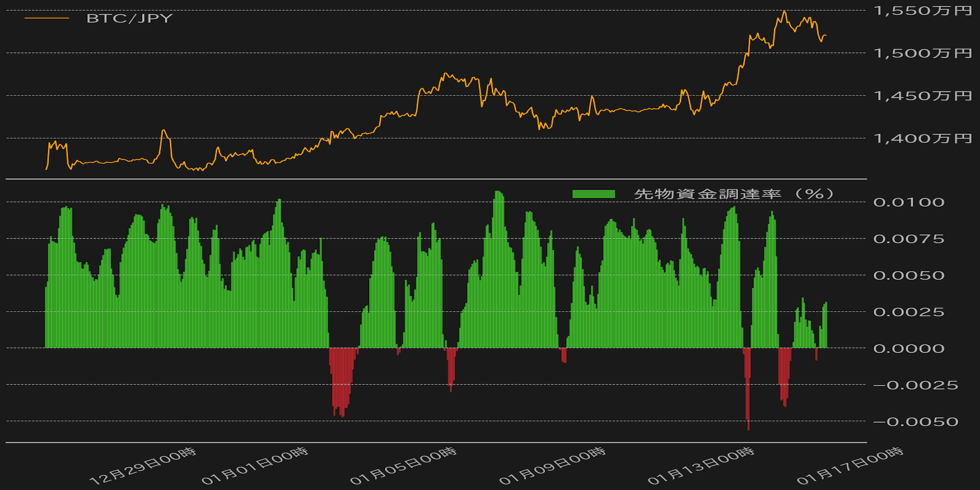Click the −0.0025 funding rate axis label

click(916, 385)
